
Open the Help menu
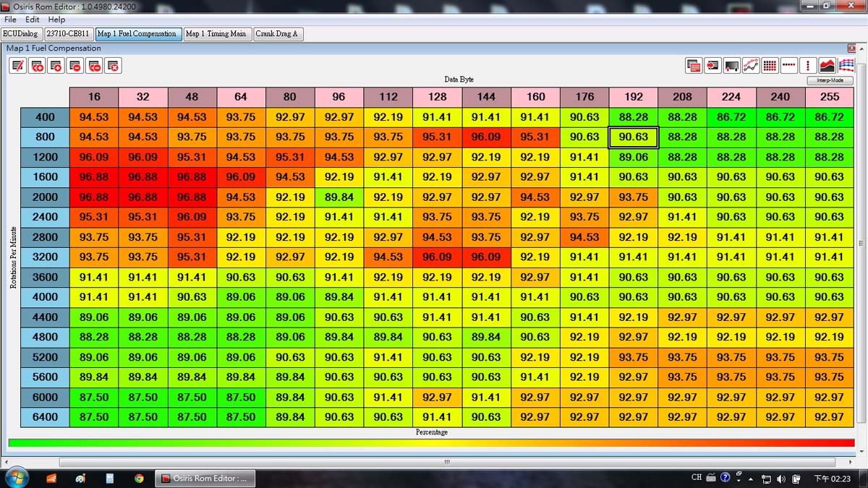[x=56, y=20]
